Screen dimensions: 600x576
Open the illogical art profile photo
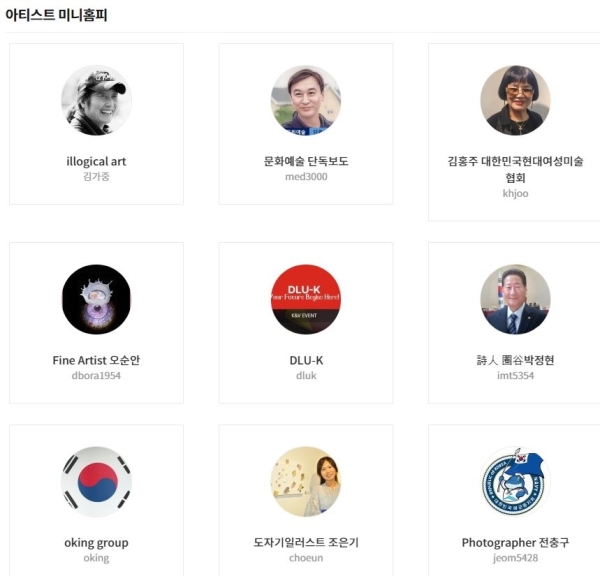96,100
